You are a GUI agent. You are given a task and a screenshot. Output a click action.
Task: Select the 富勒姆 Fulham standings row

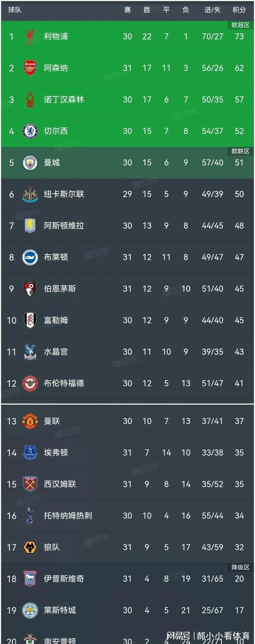[x=127, y=320]
